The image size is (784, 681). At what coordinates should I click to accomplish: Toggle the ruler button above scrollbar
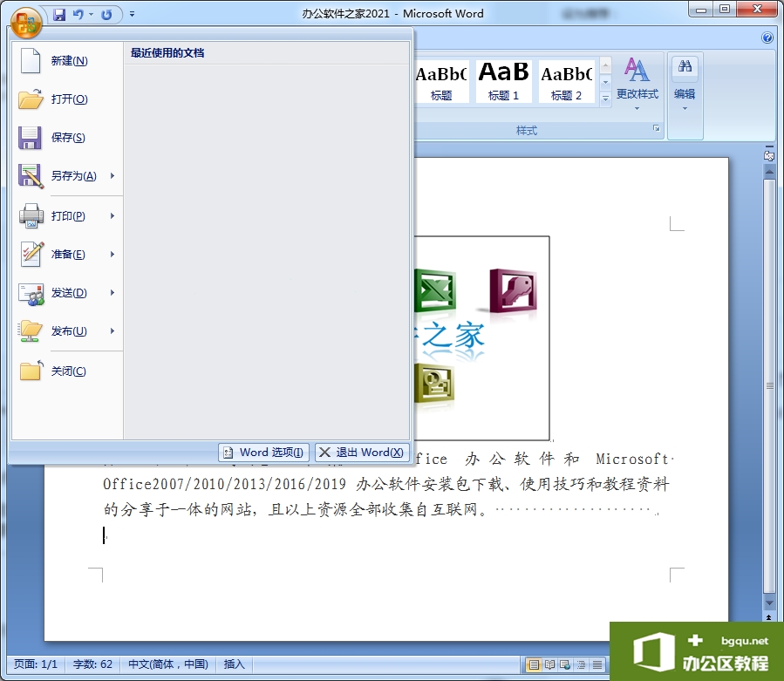pos(769,155)
